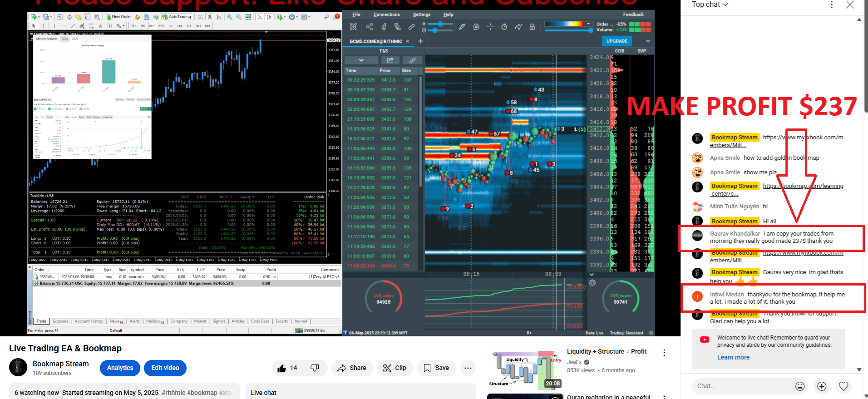Open the Journal terminal tab
Viewport: 868px width, 399px height.
coord(301,321)
